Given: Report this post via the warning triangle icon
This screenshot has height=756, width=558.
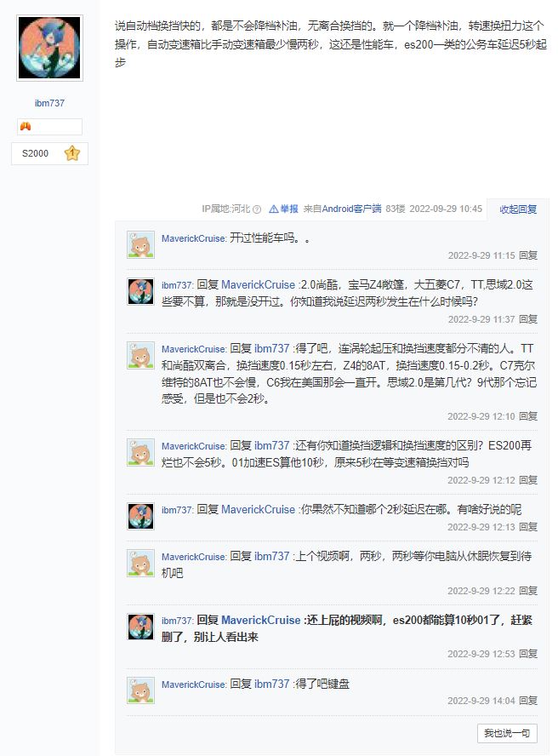Looking at the screenshot, I should point(274,209).
